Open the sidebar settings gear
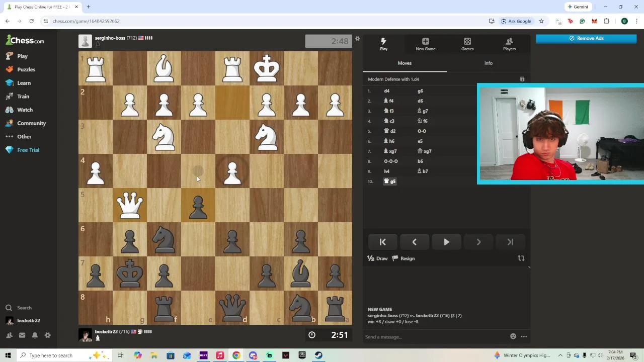The height and width of the screenshot is (362, 644). pyautogui.click(x=47, y=335)
